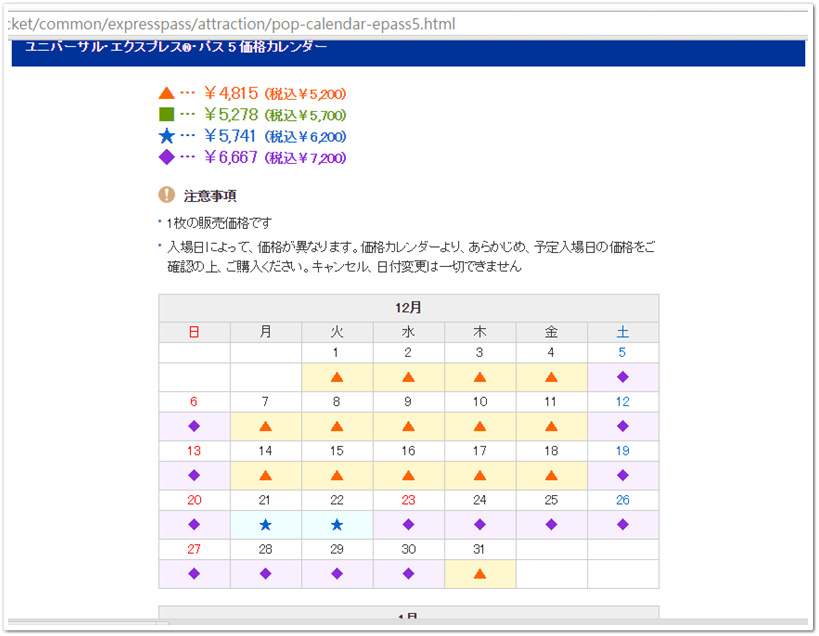819x636 pixels.
Task: Click the purple diamond under December 12
Action: tap(623, 426)
